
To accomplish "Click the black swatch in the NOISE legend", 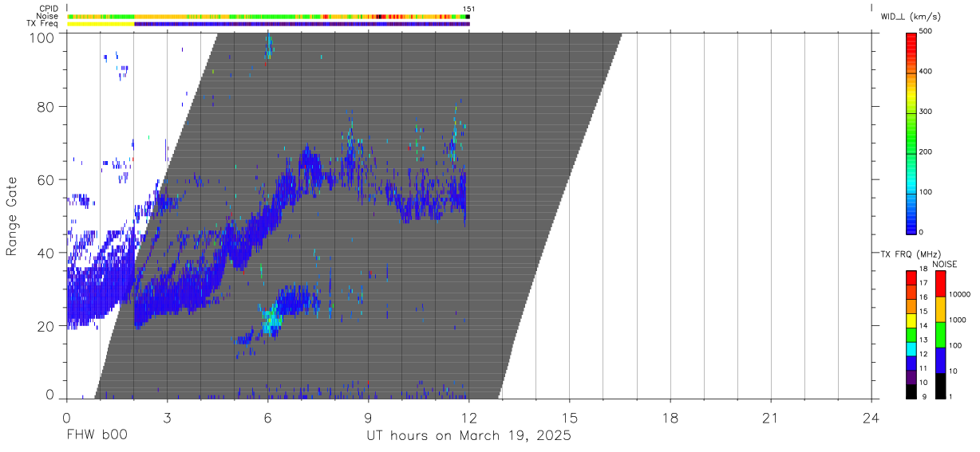I will (940, 385).
